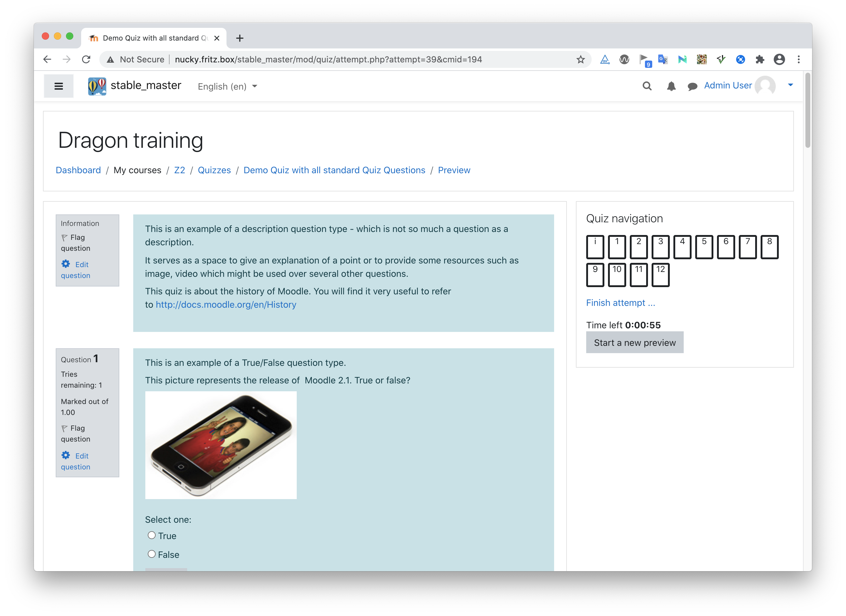
Task: Jump to question 10 in quiz navigation
Action: coord(616,275)
